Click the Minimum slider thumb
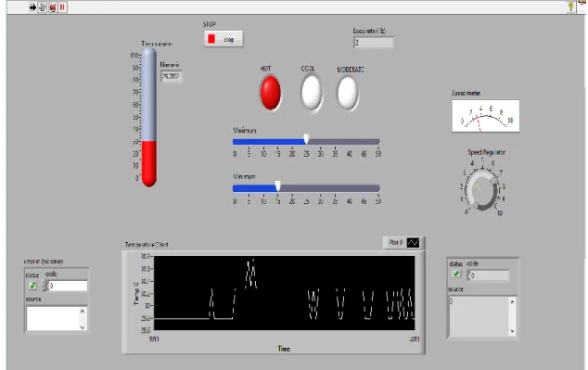Screen dimensions: 588x370 coord(278,186)
